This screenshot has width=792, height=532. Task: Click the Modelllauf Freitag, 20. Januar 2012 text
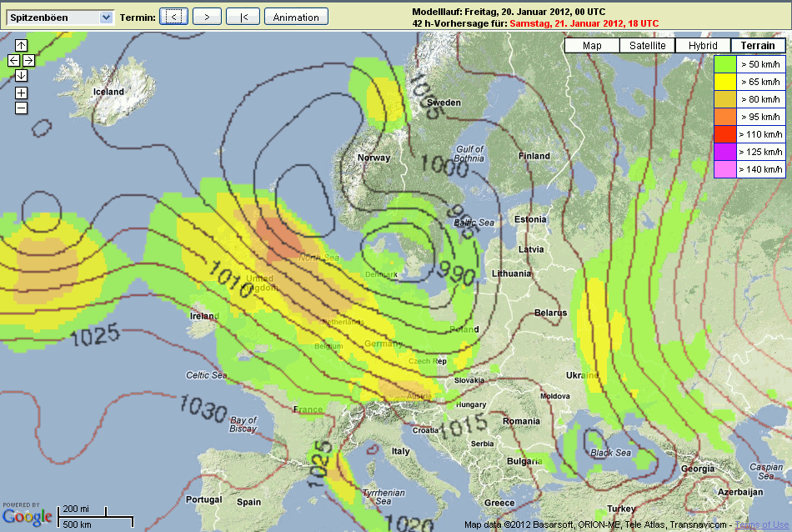[509, 12]
